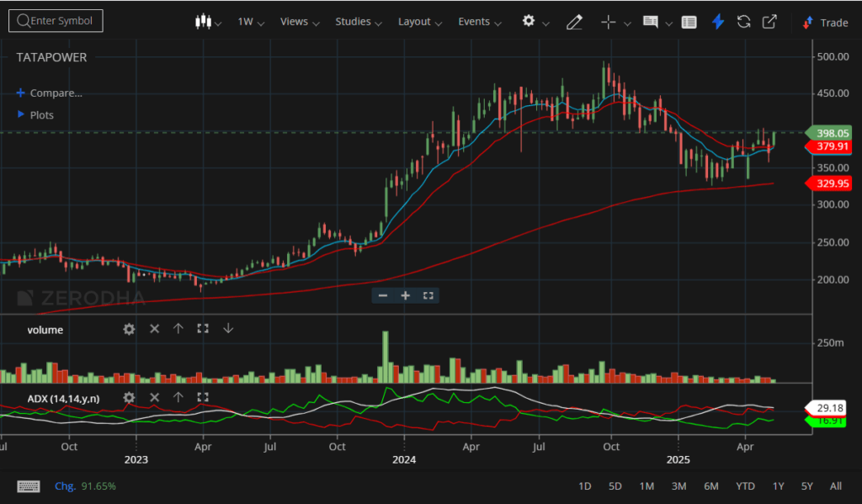The image size is (862, 504).
Task: Open the candlestick chart type dropdown
Action: point(207,22)
